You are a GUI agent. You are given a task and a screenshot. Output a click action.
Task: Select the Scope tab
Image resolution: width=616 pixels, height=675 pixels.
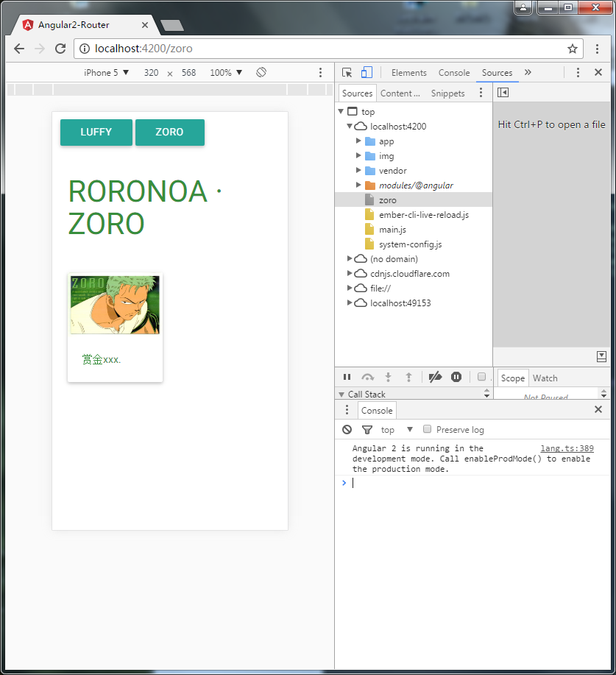click(x=513, y=378)
